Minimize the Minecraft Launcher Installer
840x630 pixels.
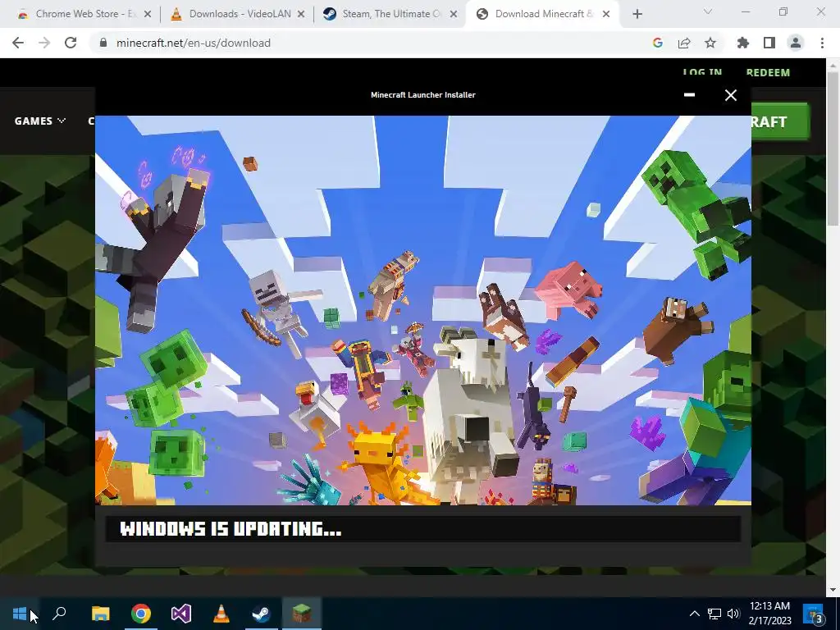point(689,95)
